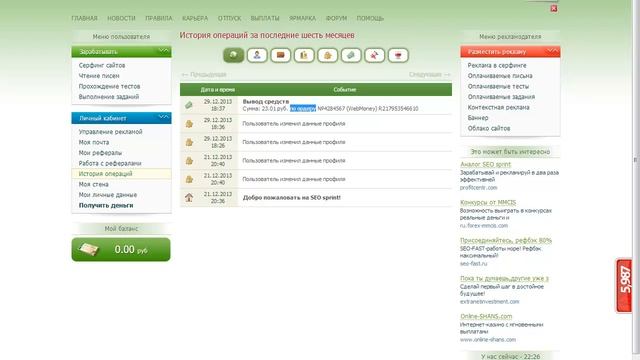Open 'Оплачиваемые тесты' advertiser option
The height and width of the screenshot is (360, 640).
click(x=498, y=87)
